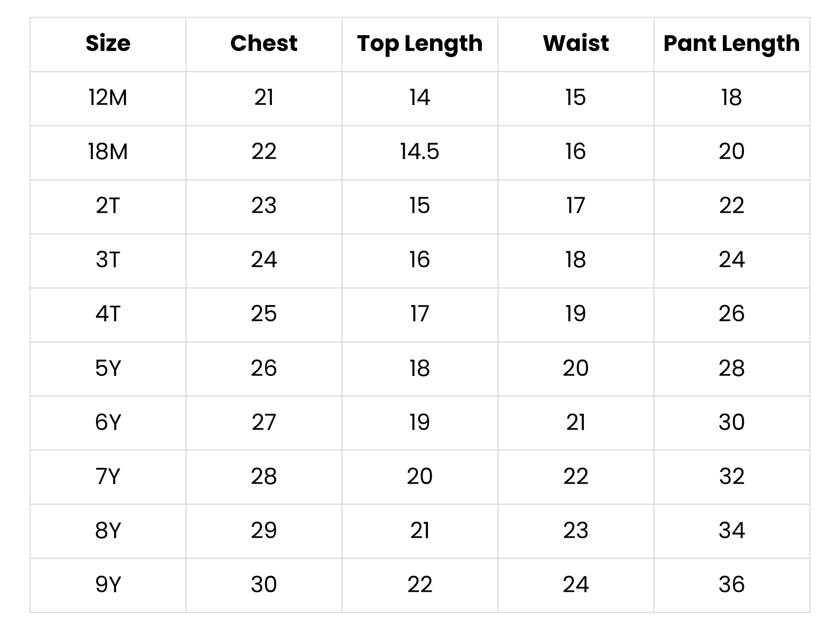
Task: Select the waist value for size 5Y
Action: [x=575, y=369]
